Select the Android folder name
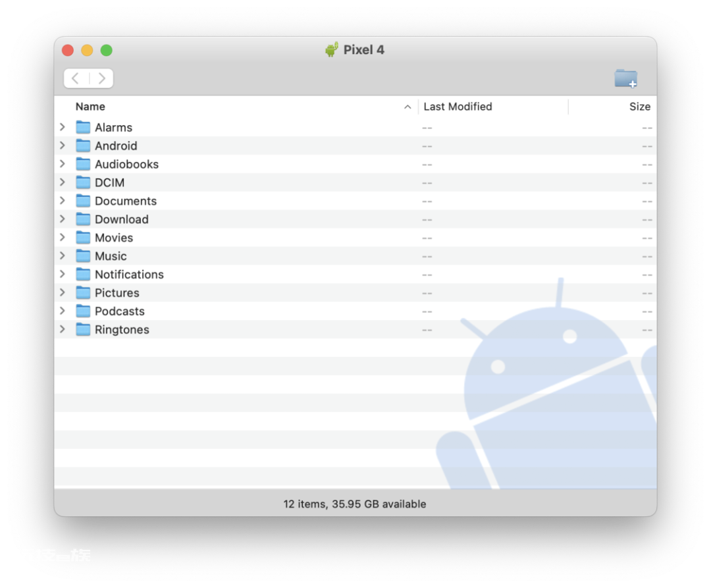 click(x=116, y=146)
